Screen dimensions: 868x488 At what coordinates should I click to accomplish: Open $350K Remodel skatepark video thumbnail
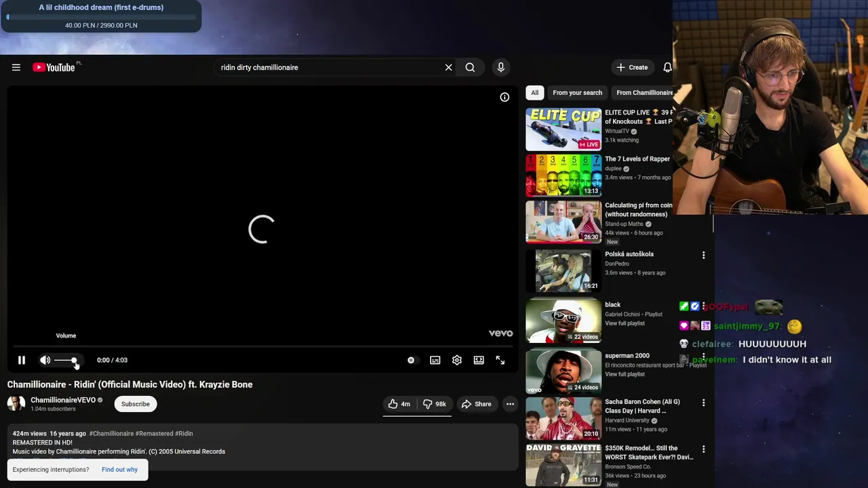tap(564, 464)
